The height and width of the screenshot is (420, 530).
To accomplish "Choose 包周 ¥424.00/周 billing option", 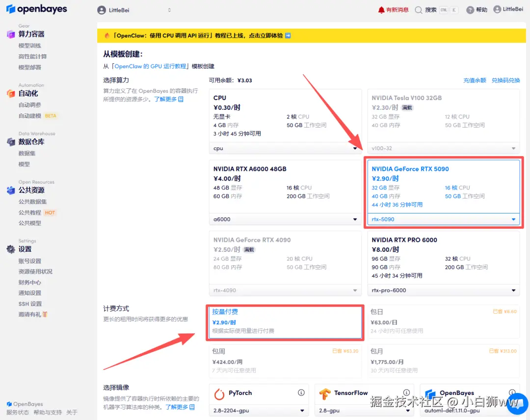I will [285, 361].
